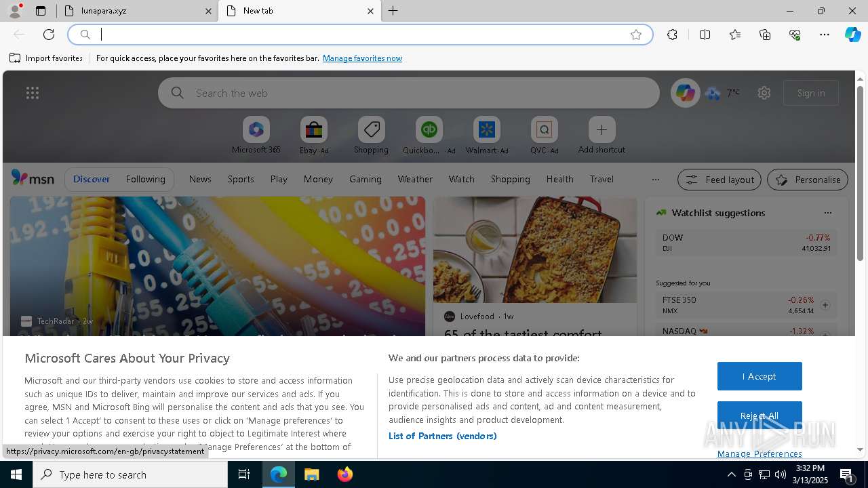Open the Lovefood comfort food article
The height and width of the screenshot is (488, 868).
tap(535, 266)
